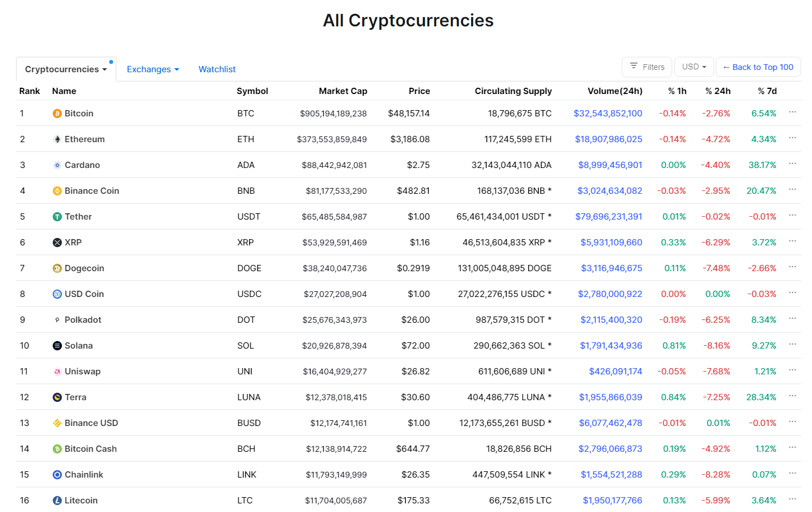
Task: Click Bitcoin market cap $905,194,189,238
Action: click(334, 114)
